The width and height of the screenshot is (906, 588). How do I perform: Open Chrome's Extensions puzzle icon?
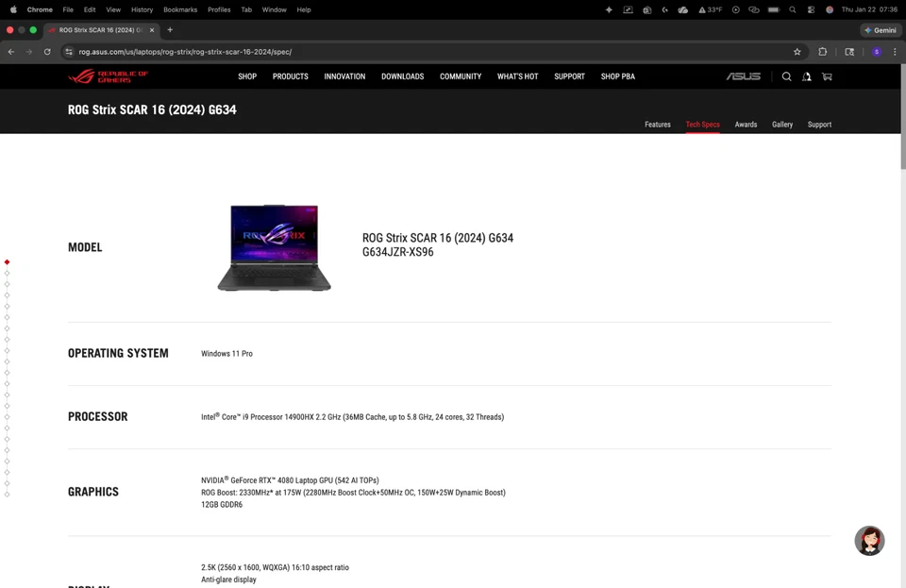coord(821,52)
